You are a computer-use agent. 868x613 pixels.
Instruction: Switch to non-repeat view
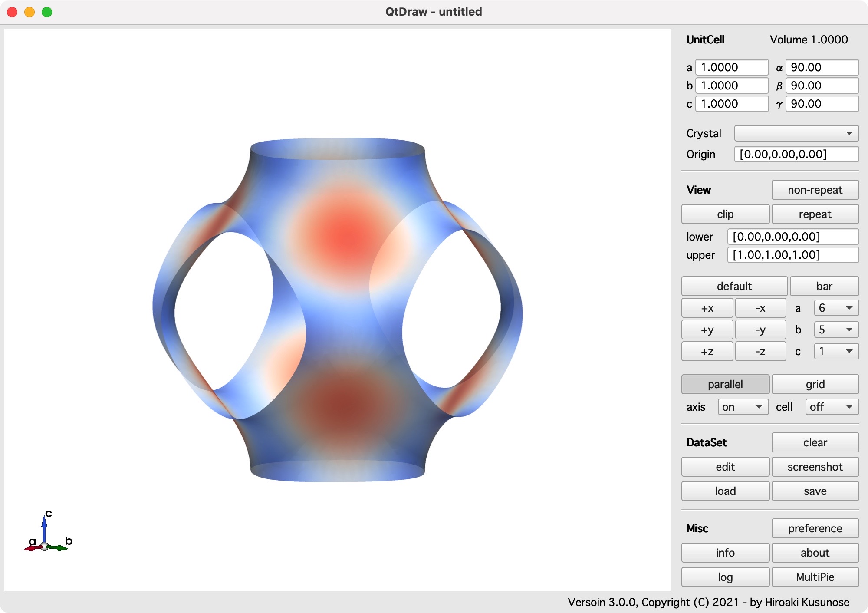pos(815,190)
